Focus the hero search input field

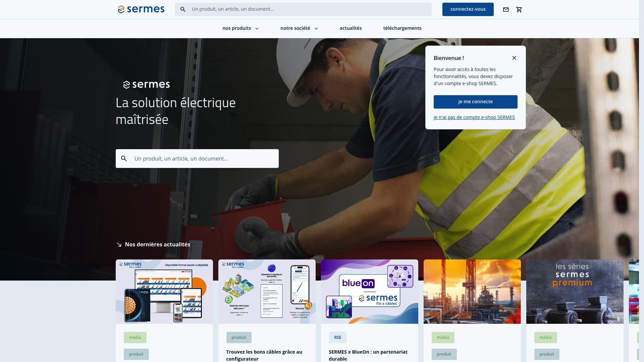[x=197, y=159]
